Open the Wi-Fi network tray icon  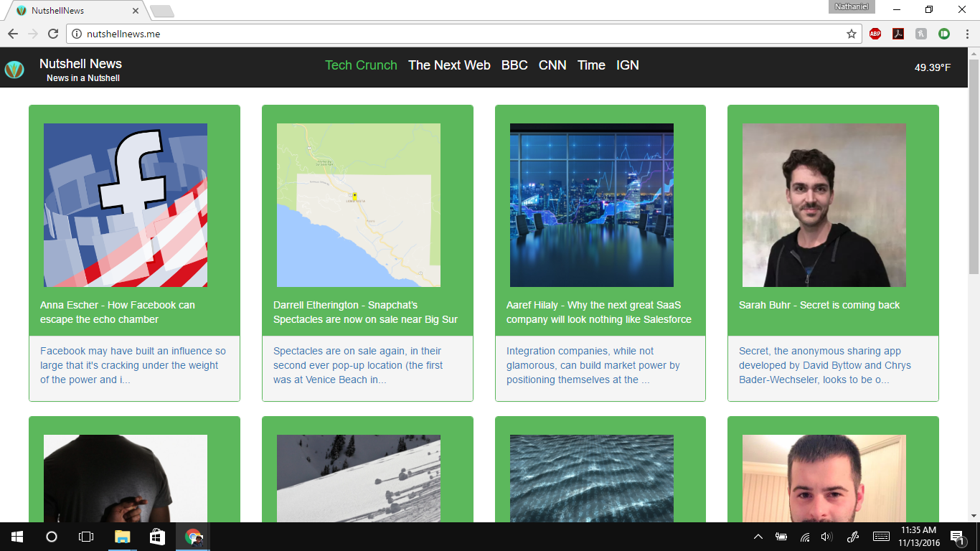805,537
